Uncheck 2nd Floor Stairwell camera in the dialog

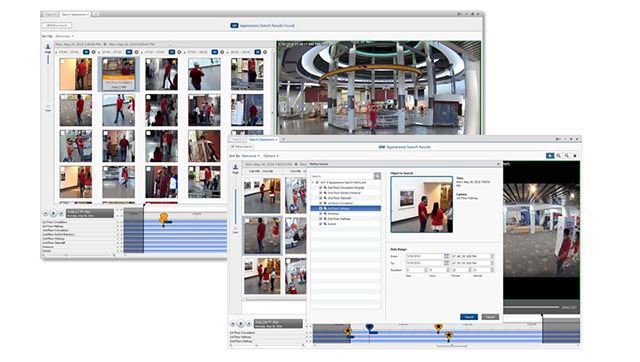(321, 198)
